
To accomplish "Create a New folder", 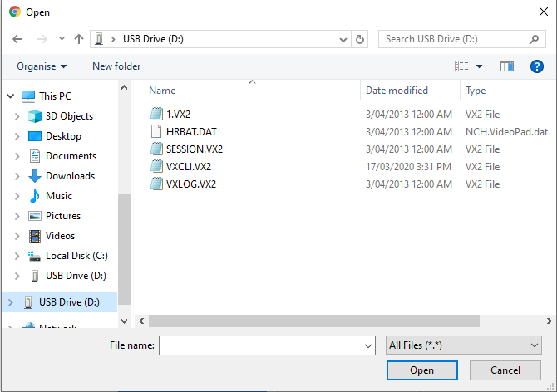I will (116, 66).
